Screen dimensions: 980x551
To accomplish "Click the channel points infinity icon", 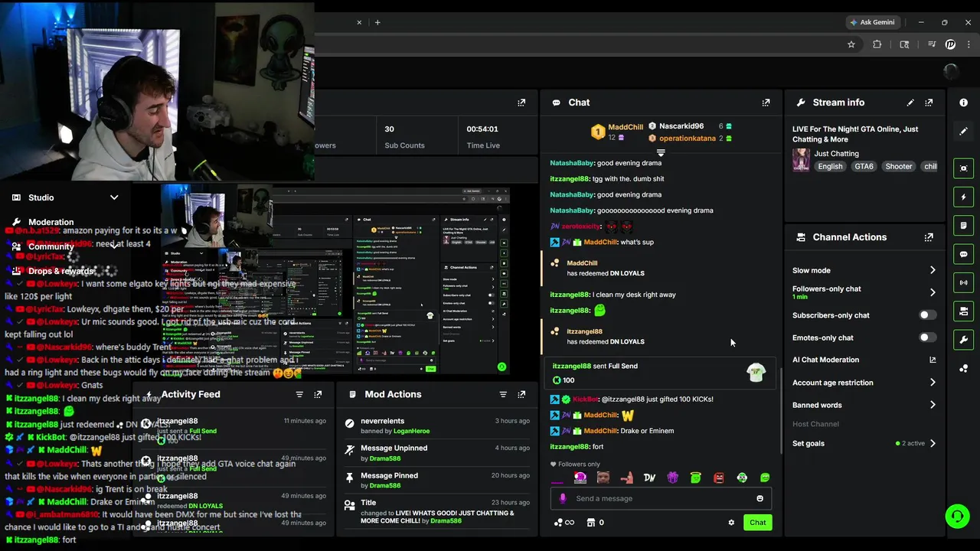I will coord(563,523).
